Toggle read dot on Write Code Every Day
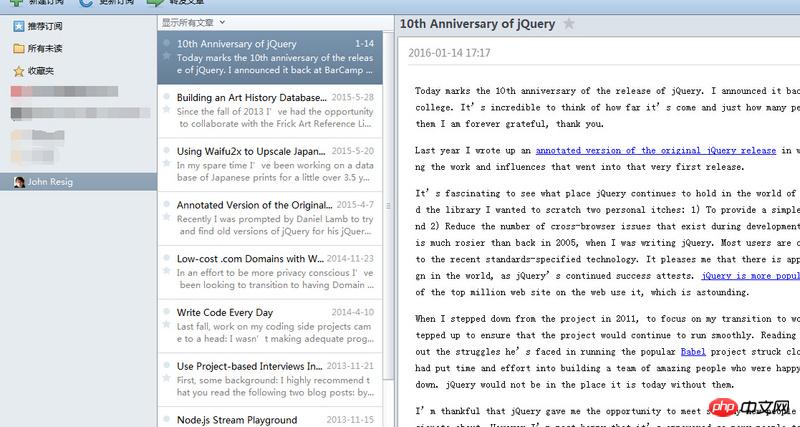 coord(166,311)
